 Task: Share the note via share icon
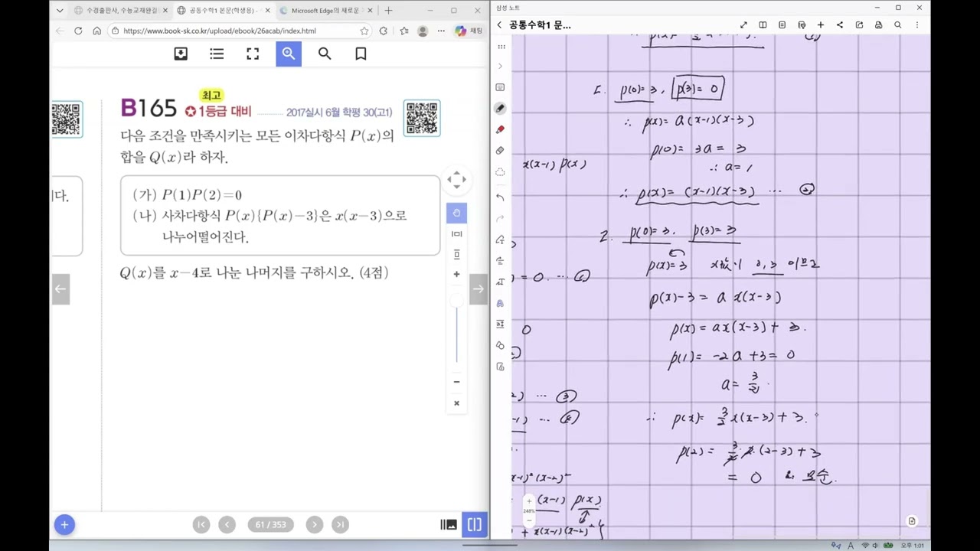point(840,25)
